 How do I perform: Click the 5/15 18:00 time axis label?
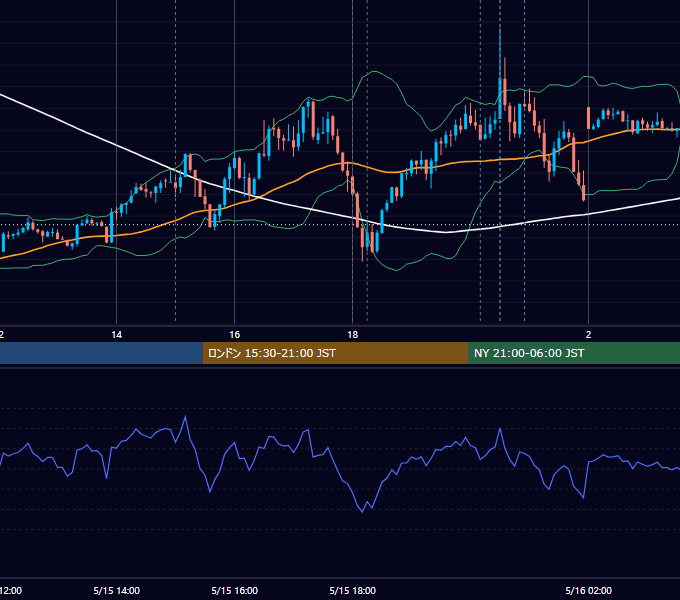pos(353,590)
